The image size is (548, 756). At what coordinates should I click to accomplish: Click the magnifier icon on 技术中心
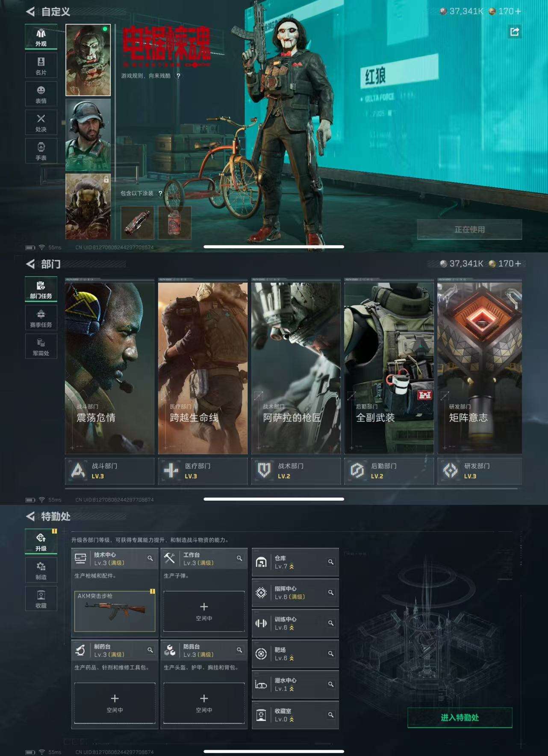(x=150, y=558)
